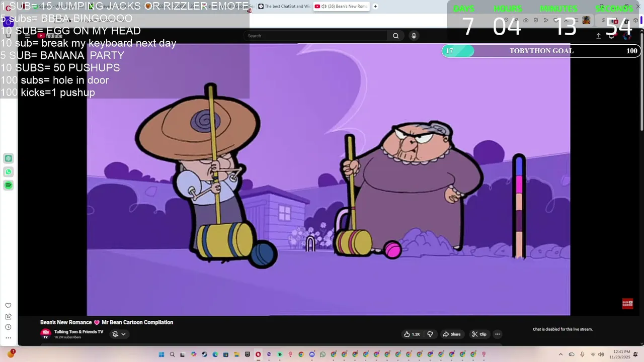Open more actions ellipsis under video
Image resolution: width=644 pixels, height=362 pixels.
(497, 334)
